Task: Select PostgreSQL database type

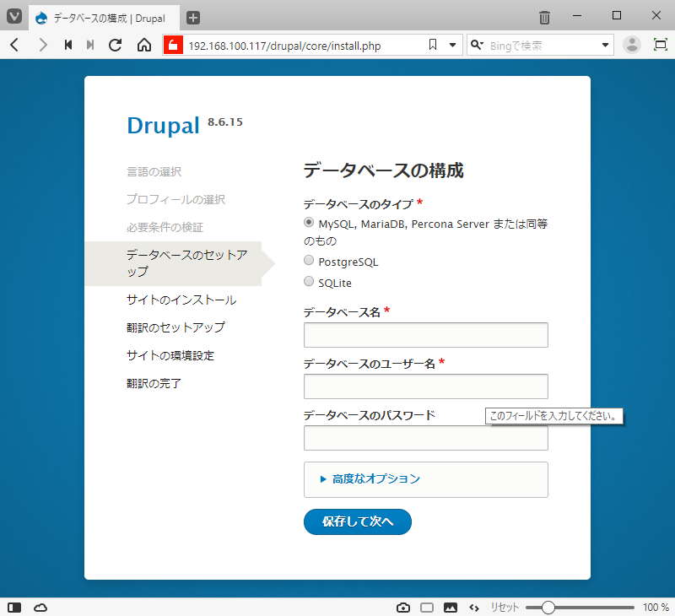Action: coord(309,260)
